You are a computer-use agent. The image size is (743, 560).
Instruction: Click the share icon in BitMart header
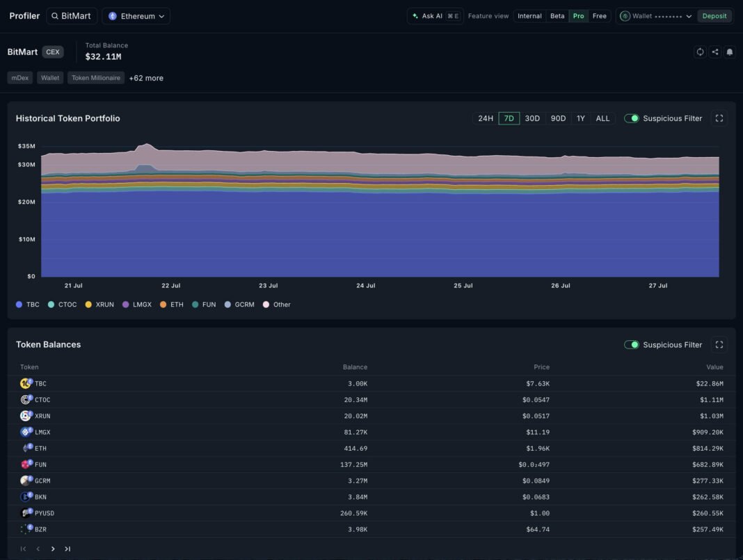[715, 51]
